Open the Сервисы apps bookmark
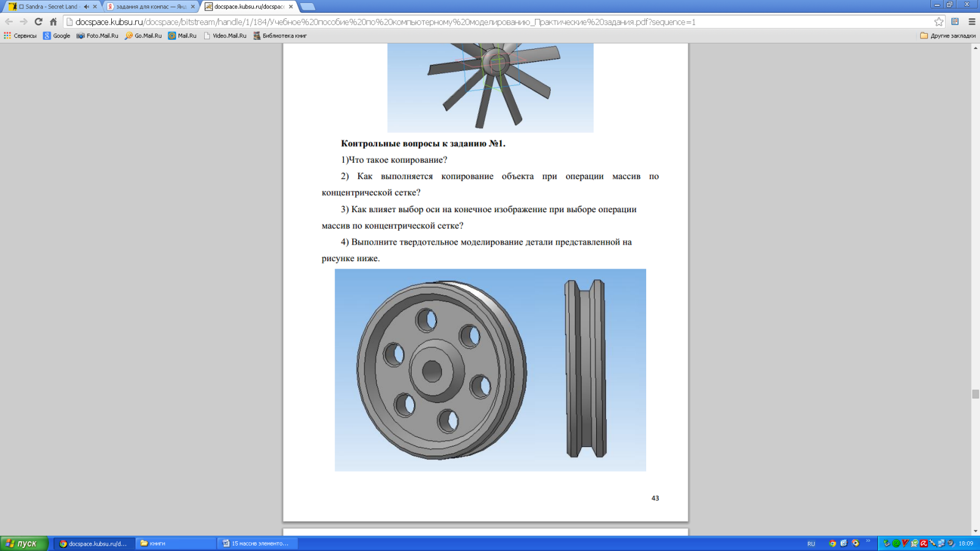The width and height of the screenshot is (980, 551). 20,36
